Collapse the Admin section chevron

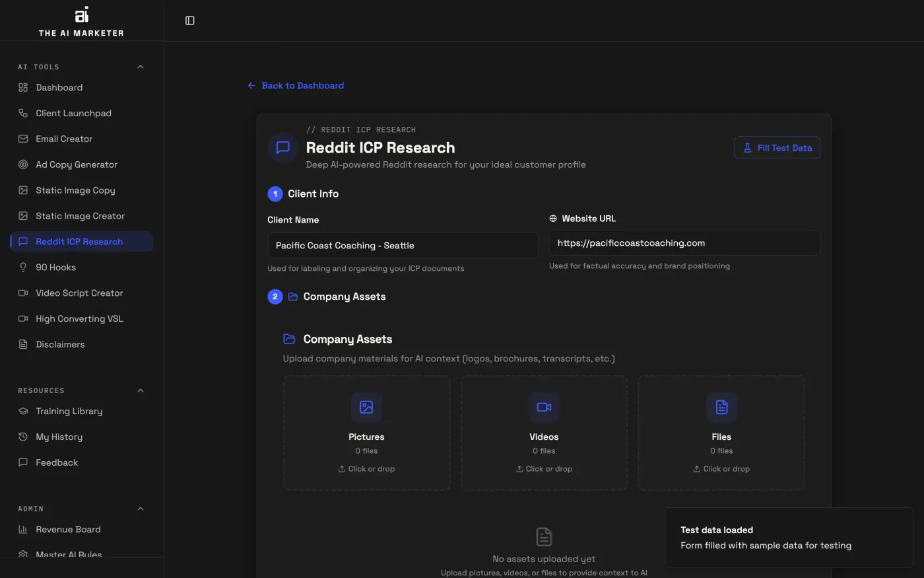(x=140, y=509)
